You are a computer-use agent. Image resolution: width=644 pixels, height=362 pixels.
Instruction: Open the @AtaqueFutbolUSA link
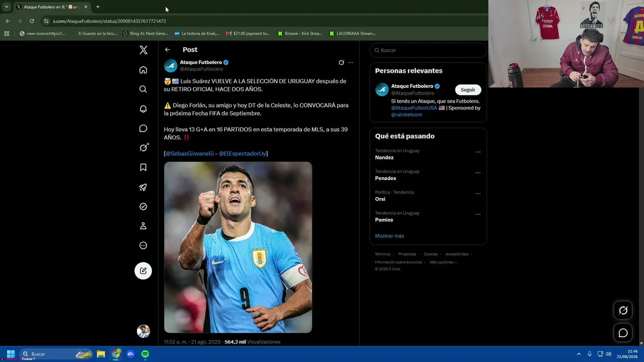click(414, 108)
